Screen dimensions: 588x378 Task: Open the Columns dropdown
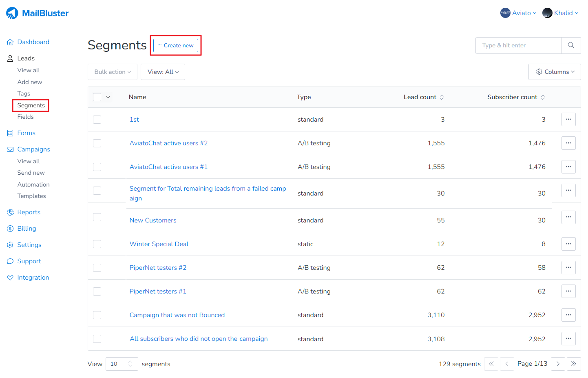tap(554, 72)
